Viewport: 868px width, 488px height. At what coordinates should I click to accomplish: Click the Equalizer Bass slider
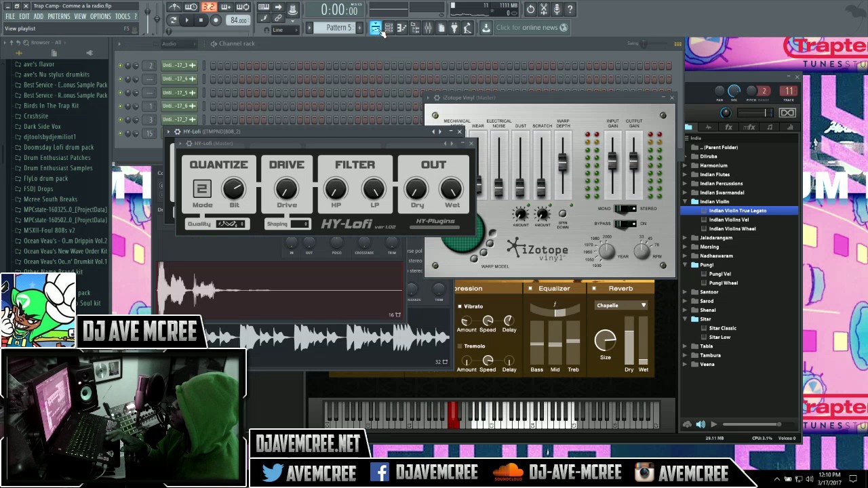[536, 342]
